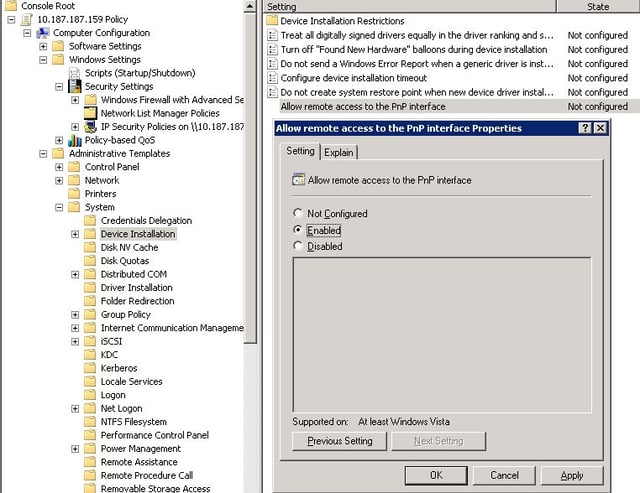640x493 pixels.
Task: Click the tree pane vertical scrollbar thumb
Action: click(x=250, y=178)
